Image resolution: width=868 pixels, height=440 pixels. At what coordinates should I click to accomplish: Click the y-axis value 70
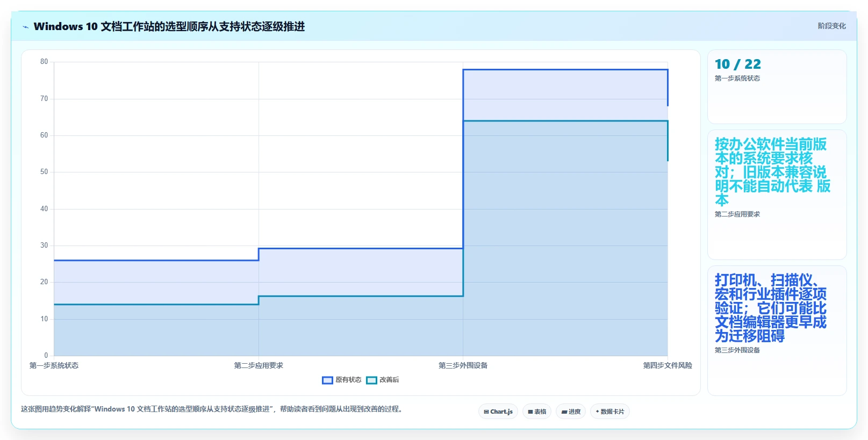click(x=44, y=98)
